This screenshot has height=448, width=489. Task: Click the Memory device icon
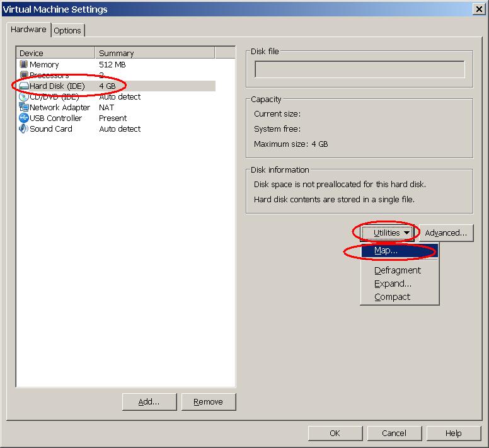point(24,64)
